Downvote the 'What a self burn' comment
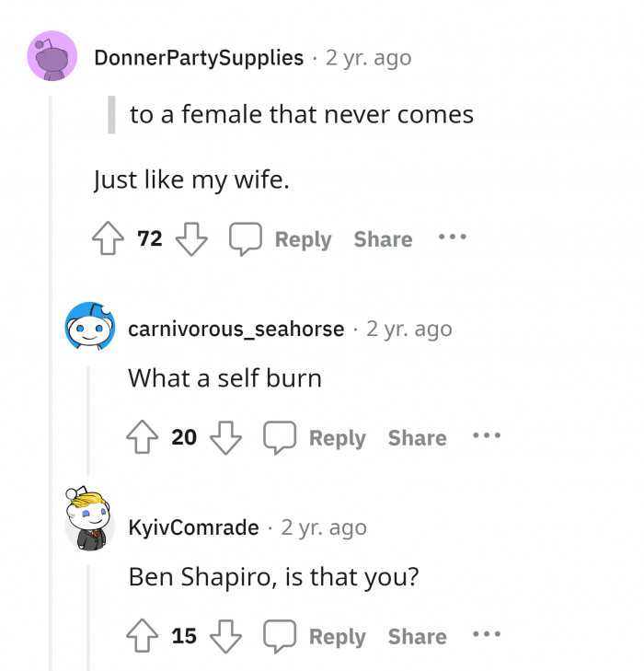This screenshot has height=671, width=644. click(225, 437)
